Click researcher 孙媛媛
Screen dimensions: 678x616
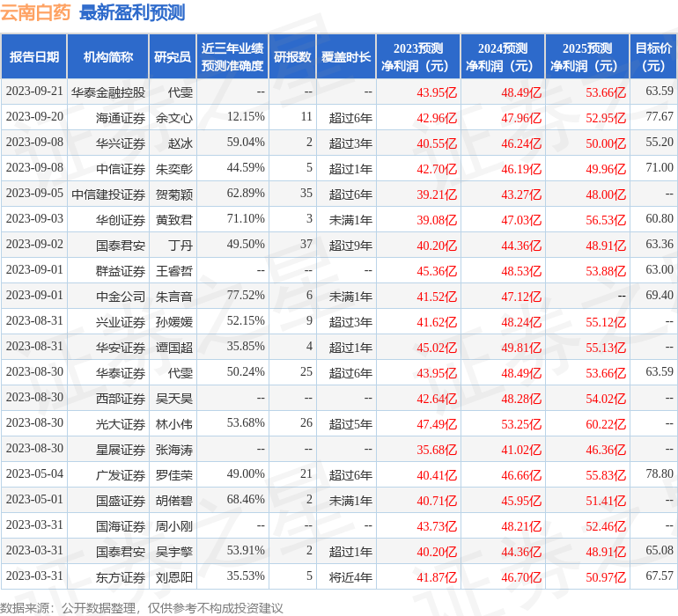tap(174, 321)
